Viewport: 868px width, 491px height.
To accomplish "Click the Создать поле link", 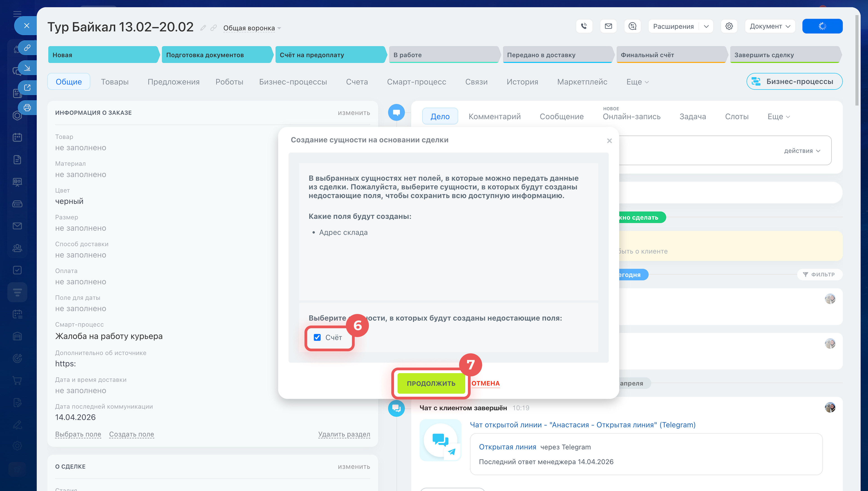I will tap(132, 434).
